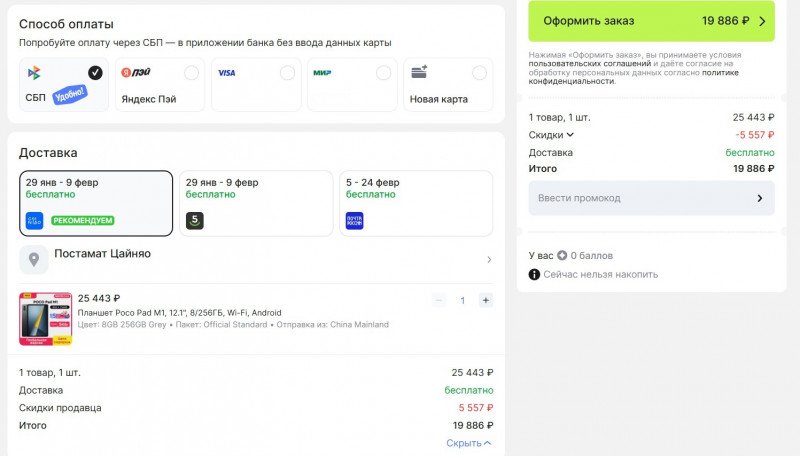Increase product quantity with plus button
Viewport: 800px width, 456px height.
point(485,300)
